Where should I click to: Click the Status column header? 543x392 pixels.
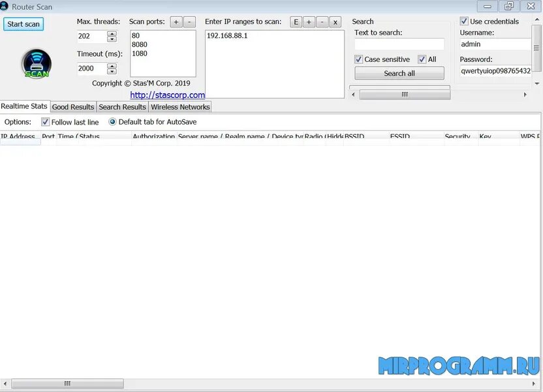point(105,135)
